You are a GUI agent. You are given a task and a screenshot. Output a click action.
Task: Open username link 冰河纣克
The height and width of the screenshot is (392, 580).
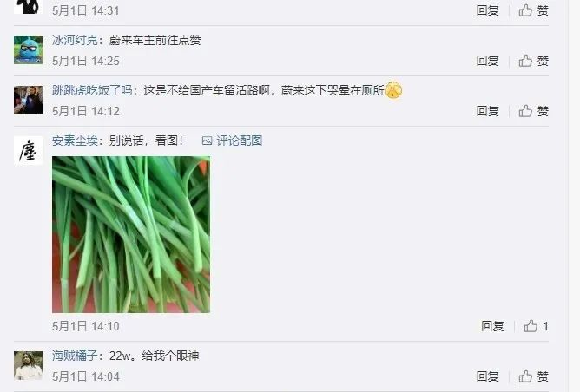coord(75,40)
